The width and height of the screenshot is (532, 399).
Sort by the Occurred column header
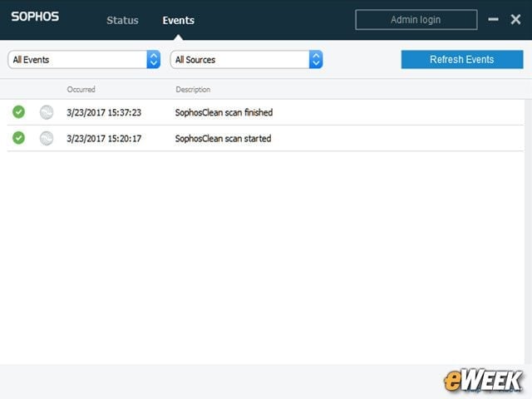(81, 90)
